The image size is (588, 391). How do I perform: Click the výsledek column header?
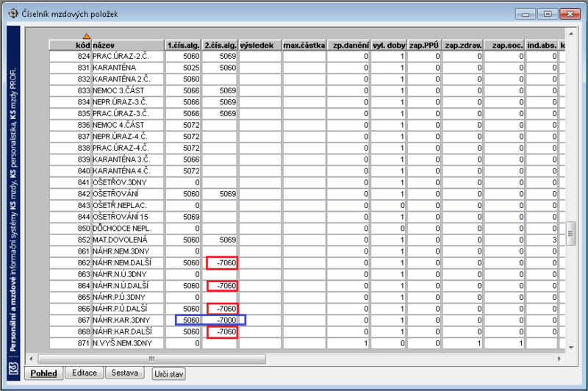(260, 45)
